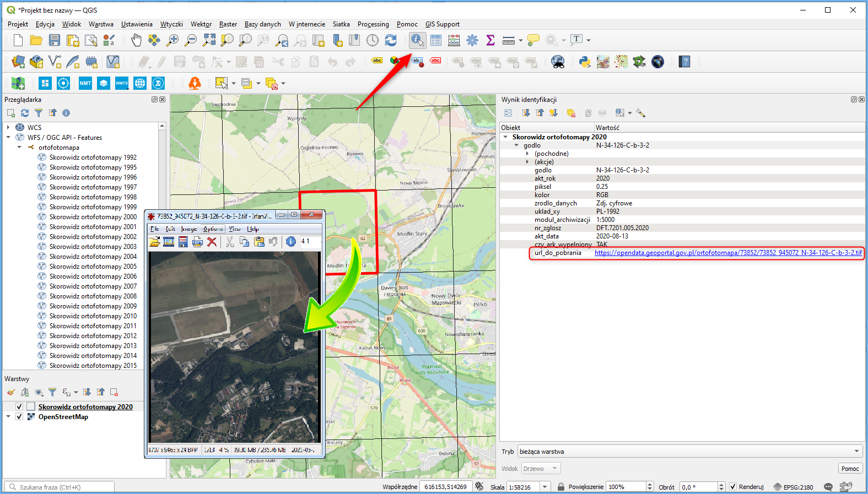Open project folder icon in toolbar

pos(36,40)
